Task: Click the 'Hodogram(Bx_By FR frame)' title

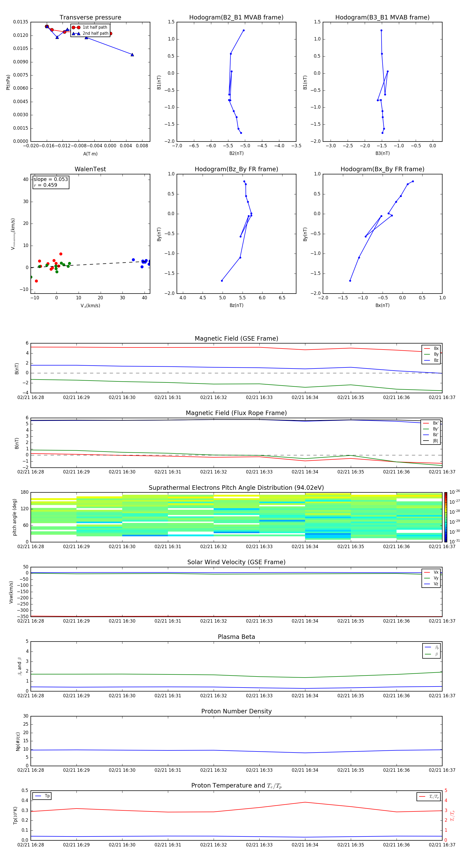Action: tap(382, 169)
